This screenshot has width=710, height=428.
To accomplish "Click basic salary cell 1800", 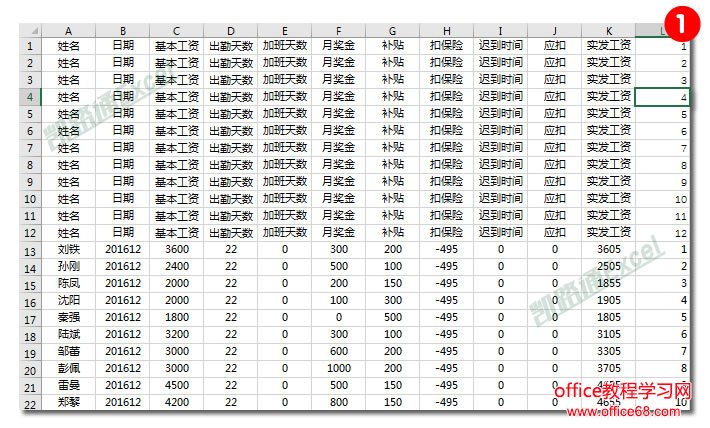I will [177, 317].
